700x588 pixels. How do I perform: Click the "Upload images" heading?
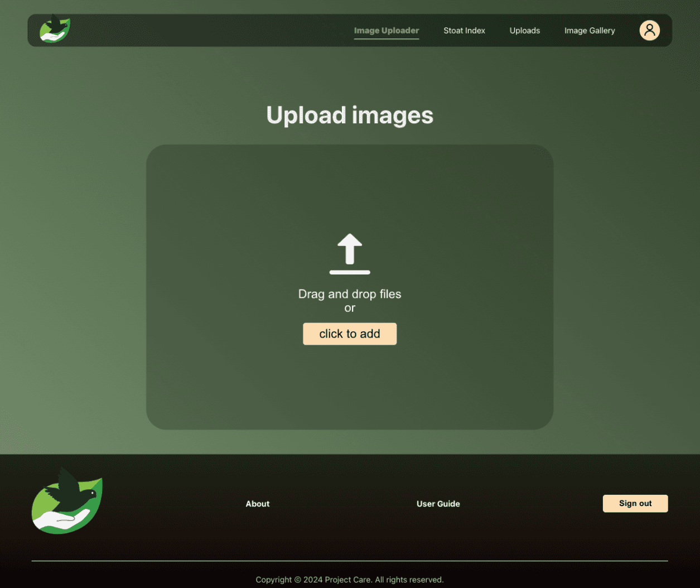pyautogui.click(x=350, y=115)
